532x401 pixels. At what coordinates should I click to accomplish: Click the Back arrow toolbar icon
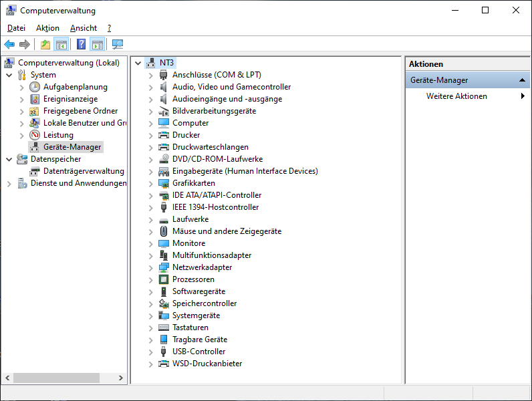9,44
